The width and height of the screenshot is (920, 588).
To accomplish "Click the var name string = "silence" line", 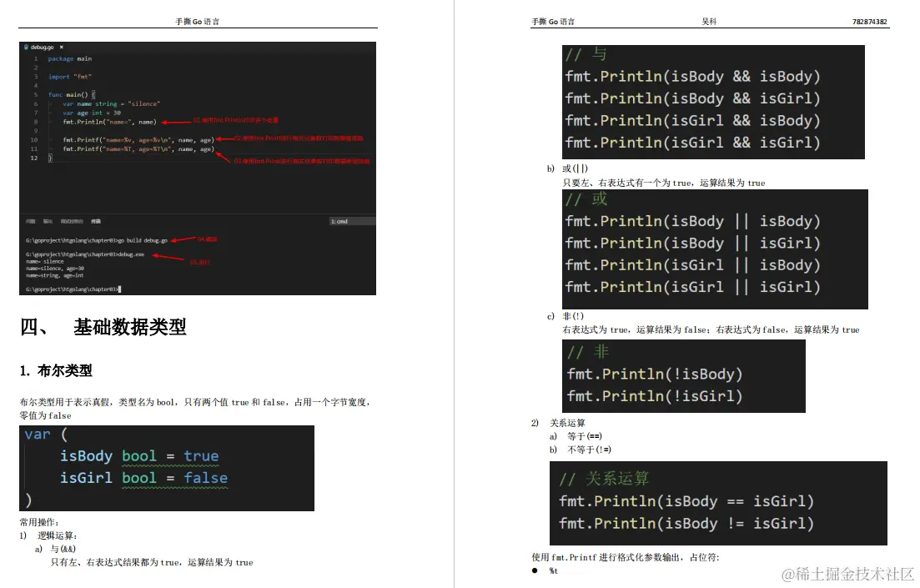I will click(x=112, y=104).
